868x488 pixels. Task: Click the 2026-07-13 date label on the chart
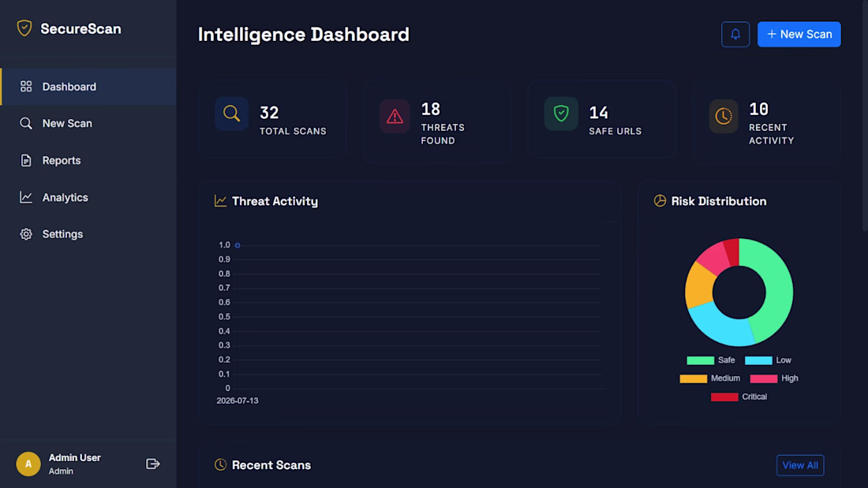[238, 400]
